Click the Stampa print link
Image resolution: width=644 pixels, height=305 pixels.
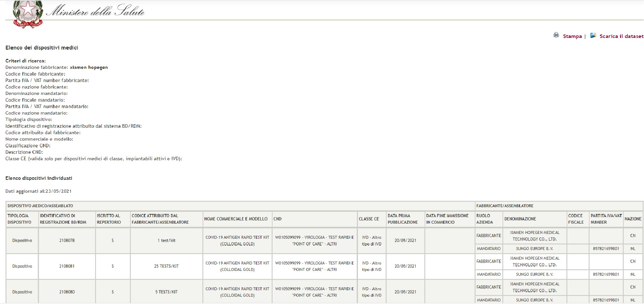click(572, 36)
